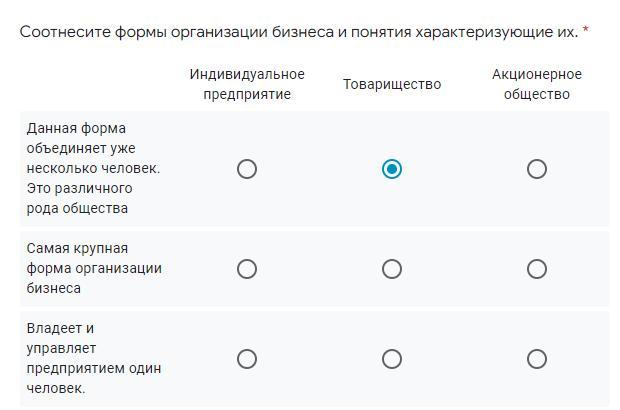Click the 'Индивидуальное предприятие' column header
The image size is (620, 410).
point(247,84)
